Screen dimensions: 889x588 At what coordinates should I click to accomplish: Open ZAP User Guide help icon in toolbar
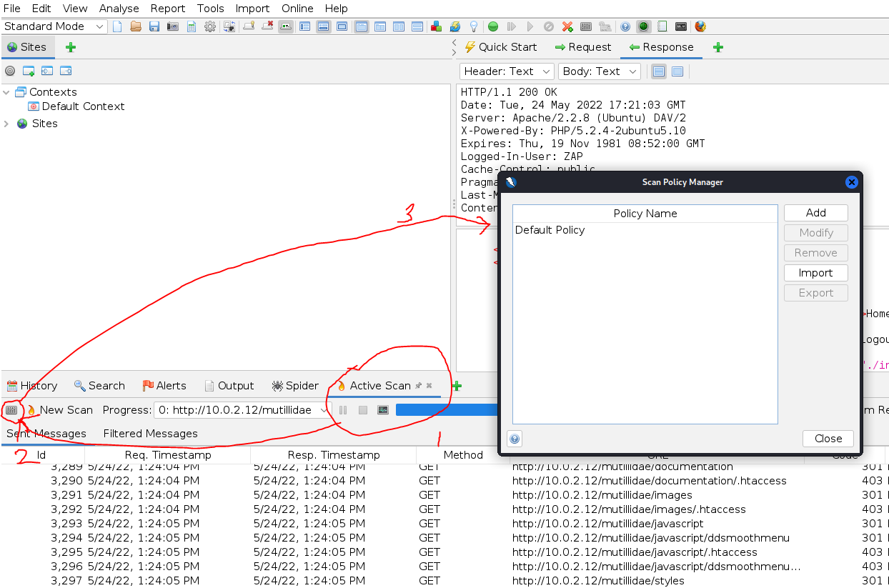coord(625,26)
